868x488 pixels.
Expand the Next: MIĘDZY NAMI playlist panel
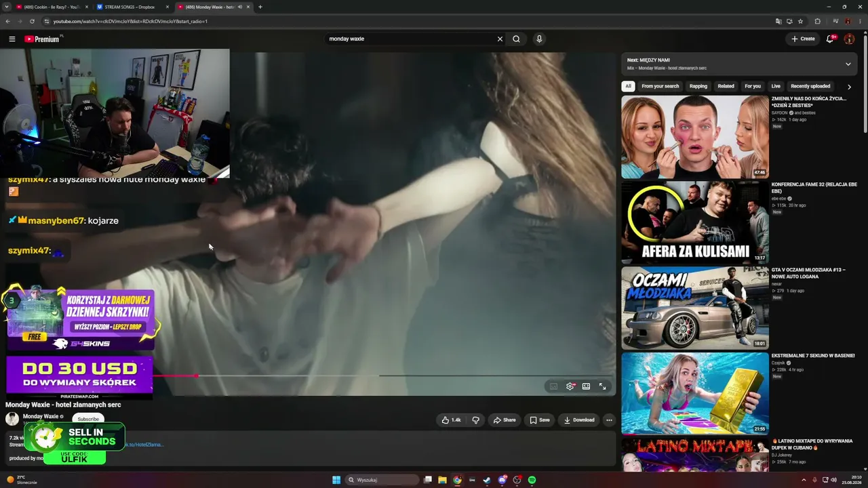point(848,64)
